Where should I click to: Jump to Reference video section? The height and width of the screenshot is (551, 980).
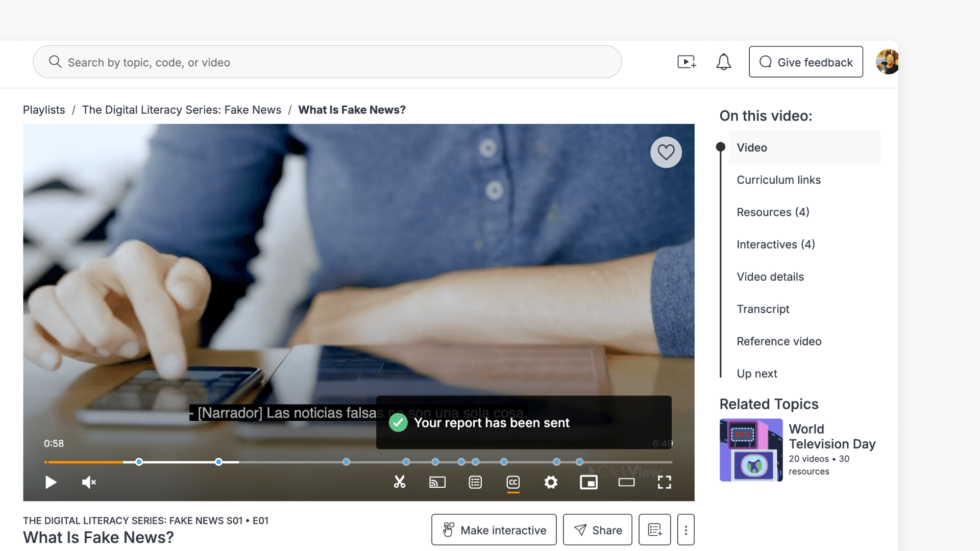(x=779, y=341)
